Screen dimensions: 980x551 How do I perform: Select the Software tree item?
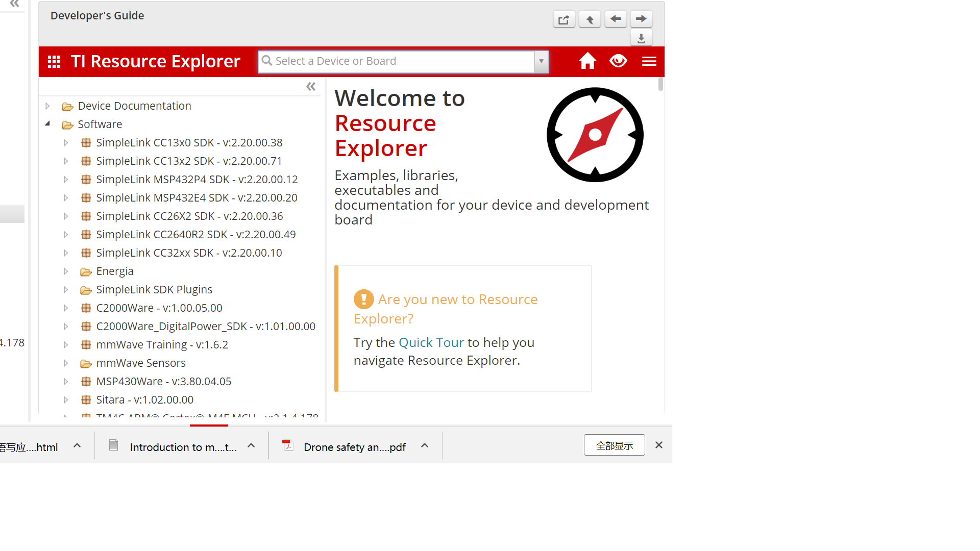(x=100, y=124)
